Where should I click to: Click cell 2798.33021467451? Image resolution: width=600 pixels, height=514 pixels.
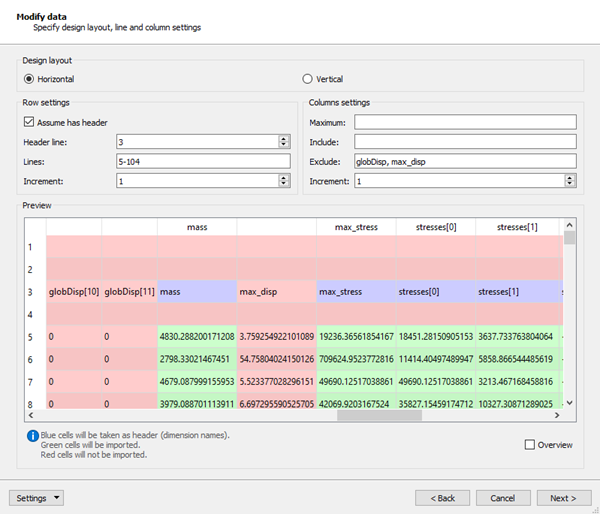(197, 359)
